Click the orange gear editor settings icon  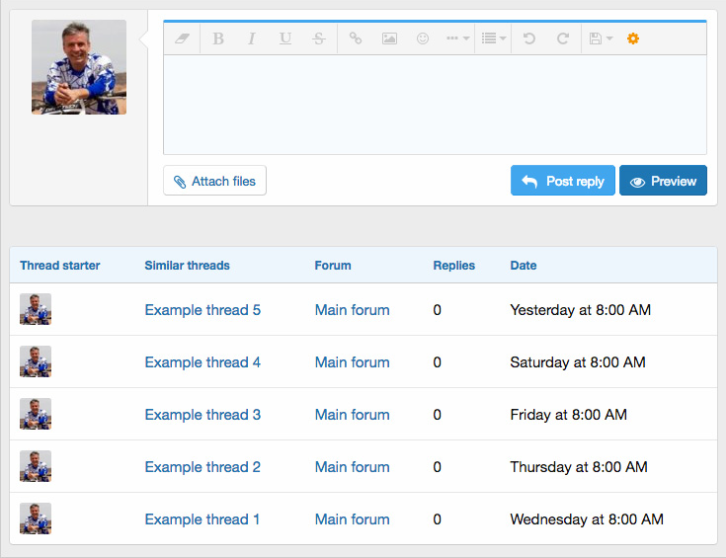coord(633,39)
